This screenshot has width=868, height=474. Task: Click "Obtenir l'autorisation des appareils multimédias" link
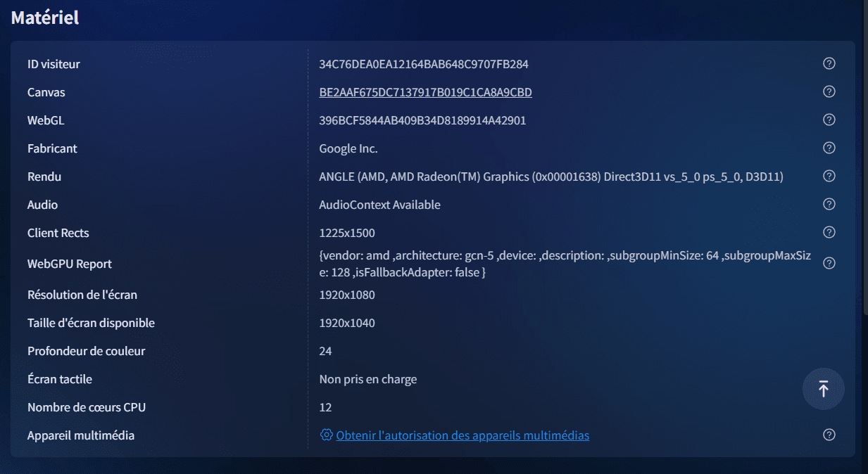tap(463, 435)
